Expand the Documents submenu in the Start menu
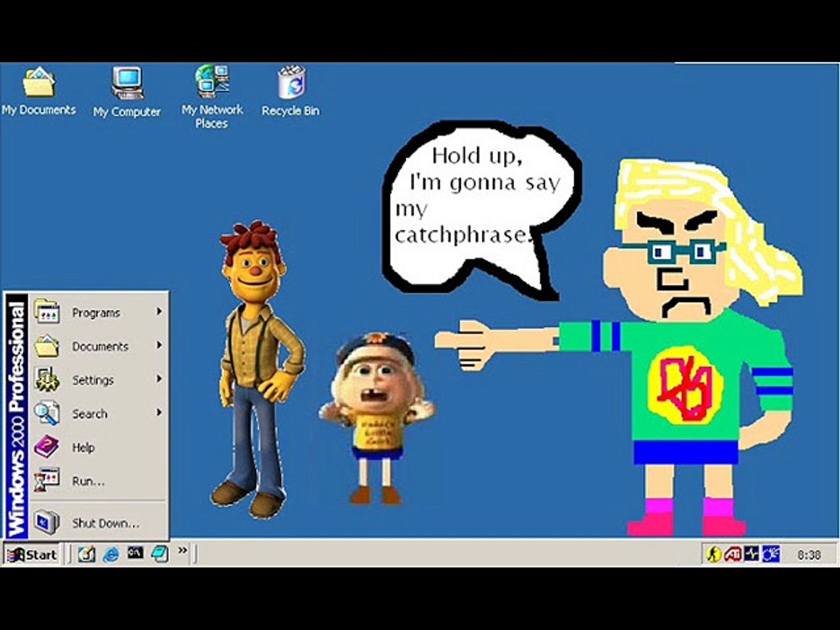 pos(99,346)
